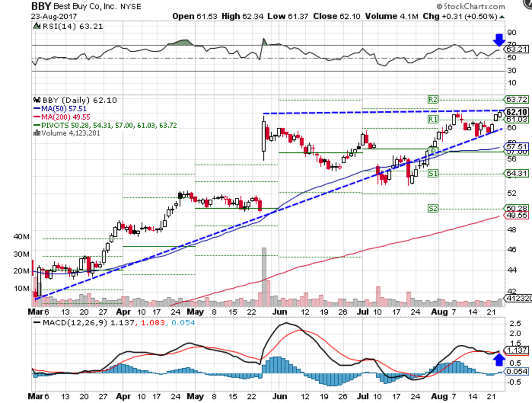This screenshot has height=403, width=532.
Task: Click the S1 pivot label box
Action: [433, 173]
